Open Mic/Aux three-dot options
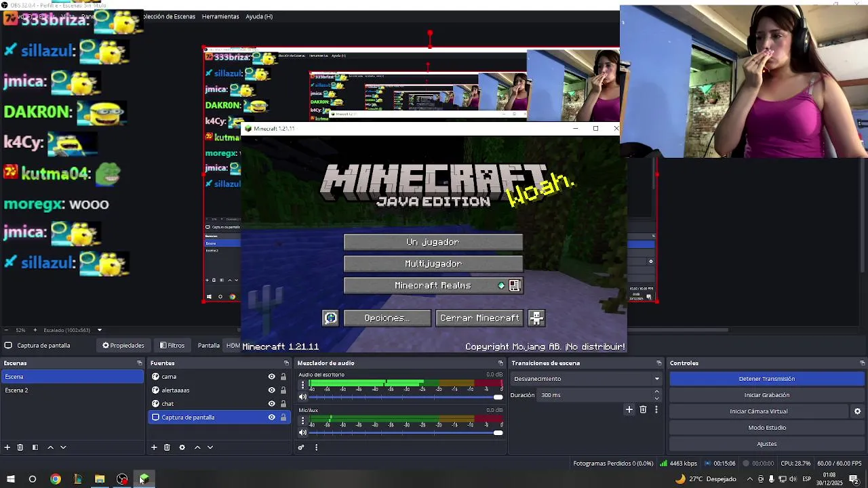Viewport: 868px width, 488px height. pos(303,420)
